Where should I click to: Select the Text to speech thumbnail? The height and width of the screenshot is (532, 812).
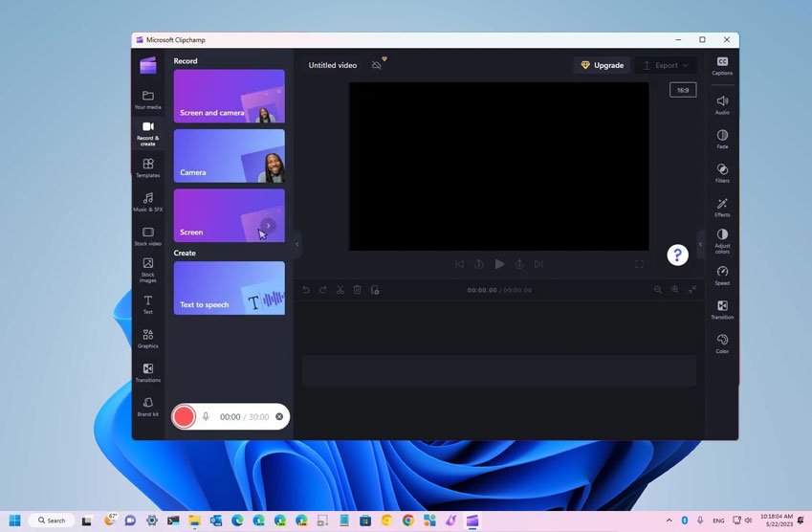[x=229, y=288]
